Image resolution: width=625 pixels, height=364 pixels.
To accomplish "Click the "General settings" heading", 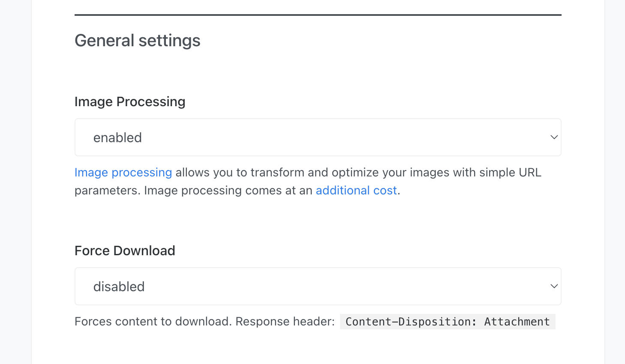I will click(x=137, y=41).
